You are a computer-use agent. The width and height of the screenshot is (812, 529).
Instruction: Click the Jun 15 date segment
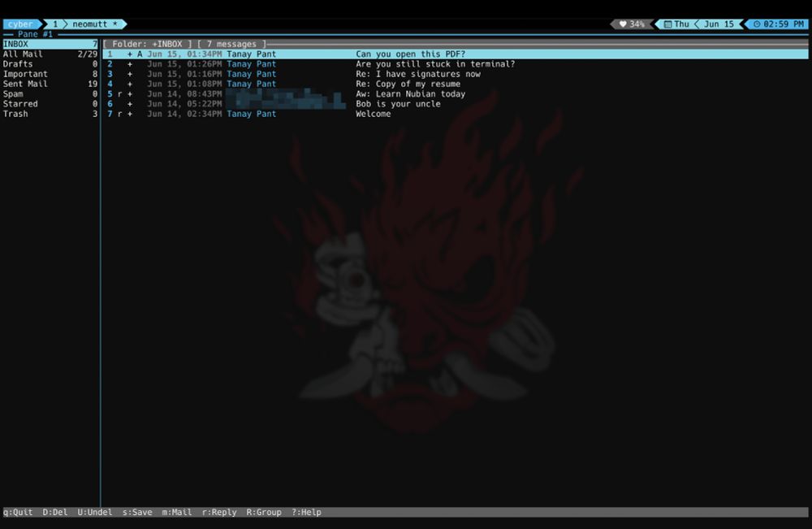coord(719,24)
